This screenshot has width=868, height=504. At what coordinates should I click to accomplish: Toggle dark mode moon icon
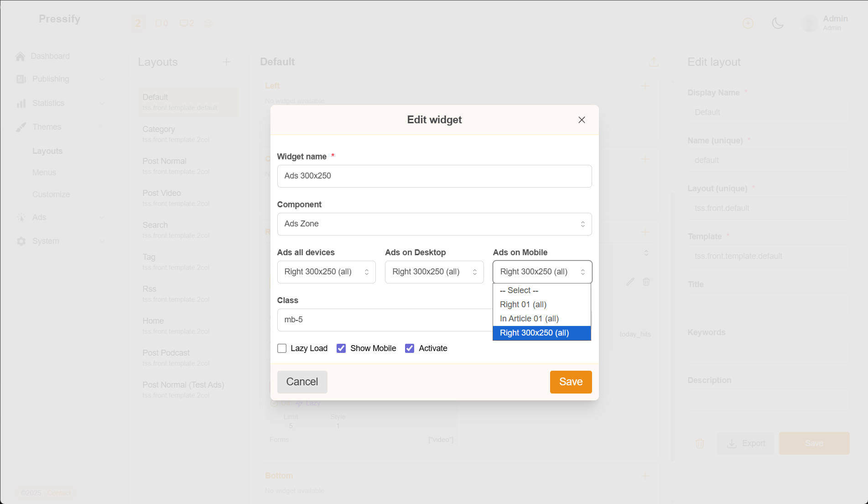(777, 23)
